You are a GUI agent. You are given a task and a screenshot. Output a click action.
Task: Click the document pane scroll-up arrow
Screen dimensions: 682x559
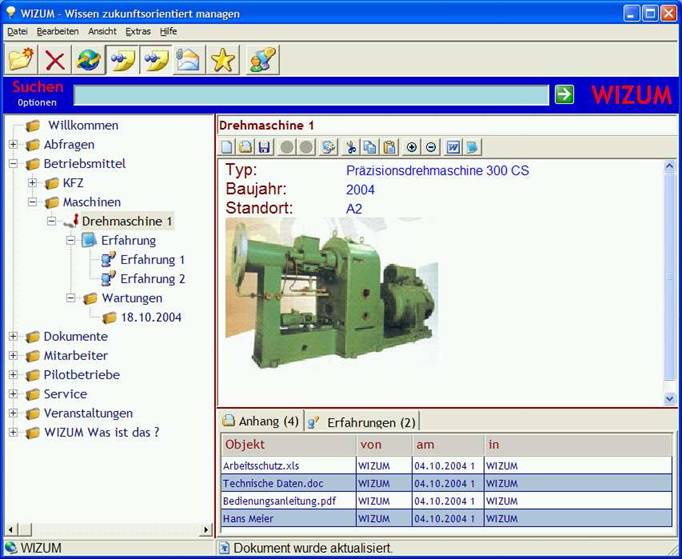tap(669, 166)
